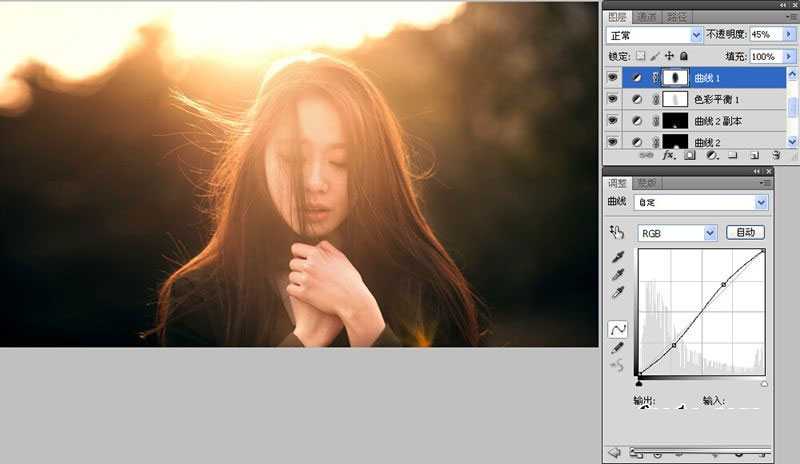Hide the 曲线 1 layer
This screenshot has height=464, width=800.
pyautogui.click(x=612, y=77)
